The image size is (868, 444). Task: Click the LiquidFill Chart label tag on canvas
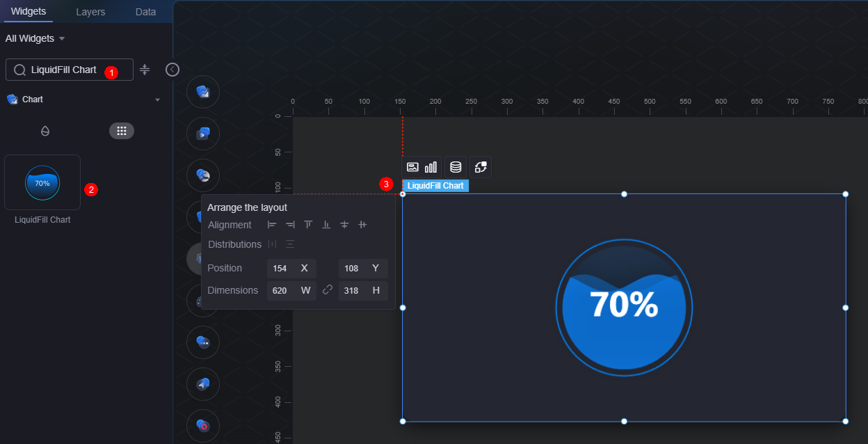click(x=435, y=186)
